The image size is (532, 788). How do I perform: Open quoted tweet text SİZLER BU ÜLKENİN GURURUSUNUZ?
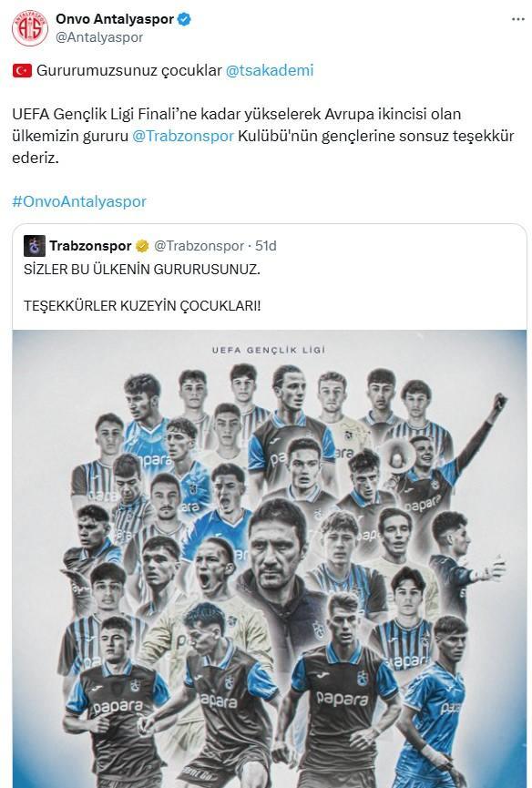[142, 270]
